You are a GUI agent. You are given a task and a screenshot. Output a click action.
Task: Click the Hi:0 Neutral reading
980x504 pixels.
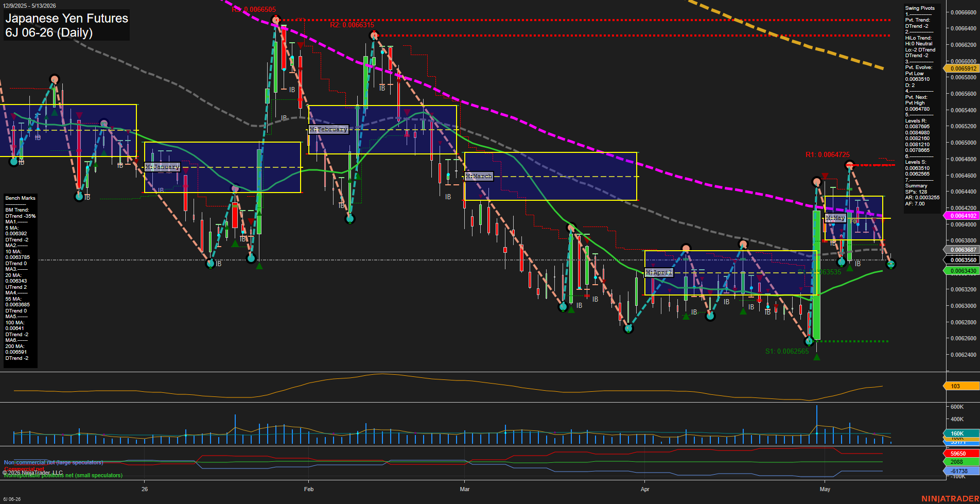(x=919, y=44)
